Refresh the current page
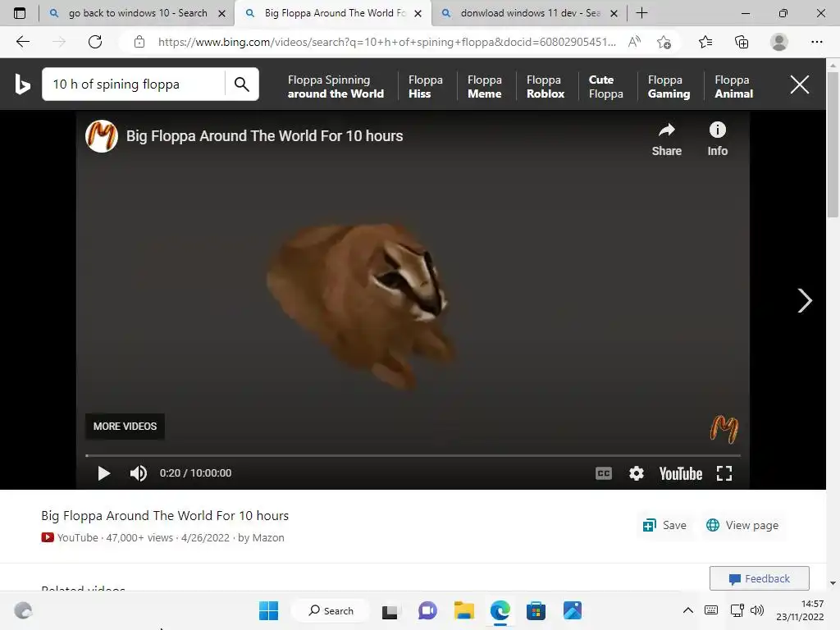The image size is (840, 630). [95, 42]
